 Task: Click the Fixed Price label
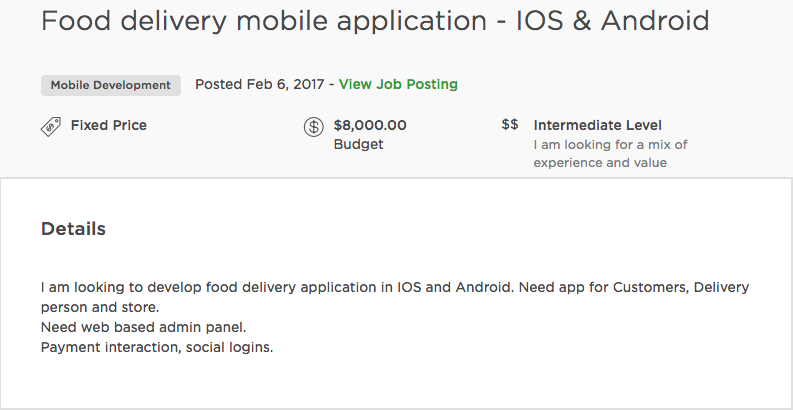pyautogui.click(x=109, y=125)
